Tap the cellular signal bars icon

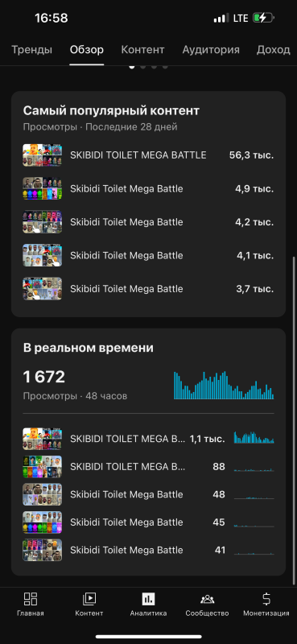[x=222, y=18]
